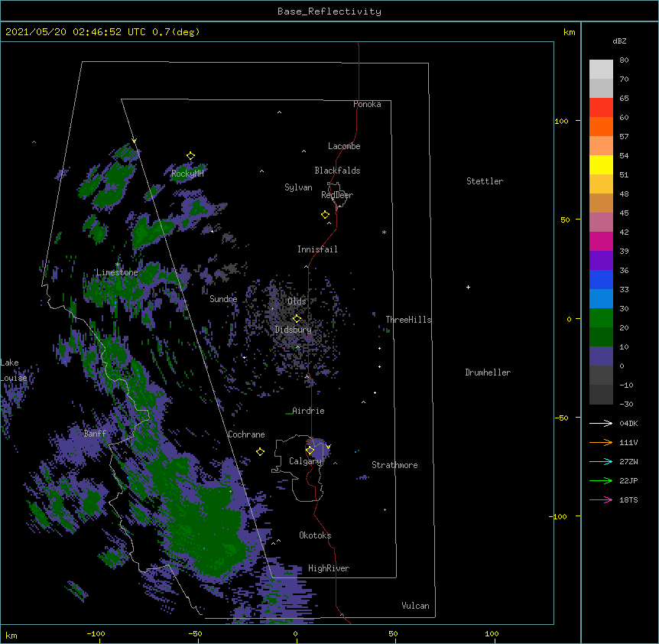Viewport: 659px width, 644px height.
Task: Select the blue 33-36 dBZ color swatch
Action: pyautogui.click(x=601, y=279)
